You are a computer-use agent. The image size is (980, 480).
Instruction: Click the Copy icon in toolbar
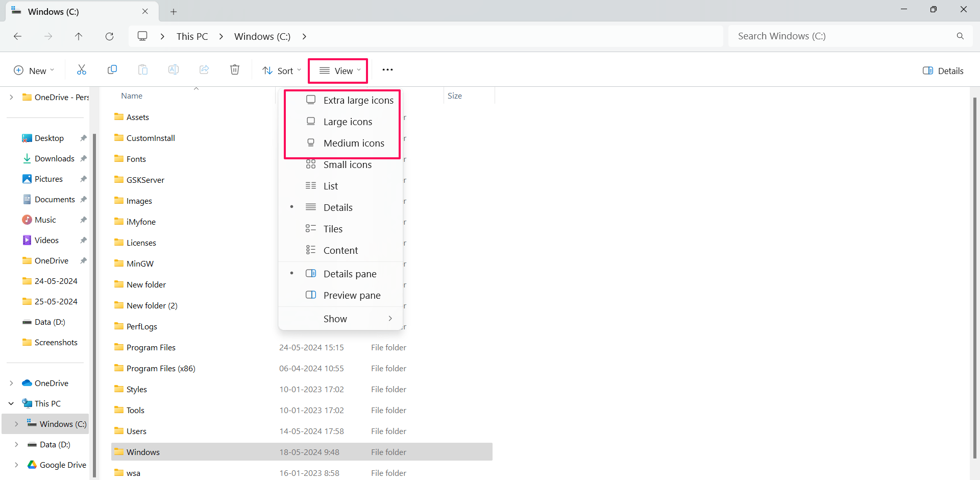(x=112, y=70)
